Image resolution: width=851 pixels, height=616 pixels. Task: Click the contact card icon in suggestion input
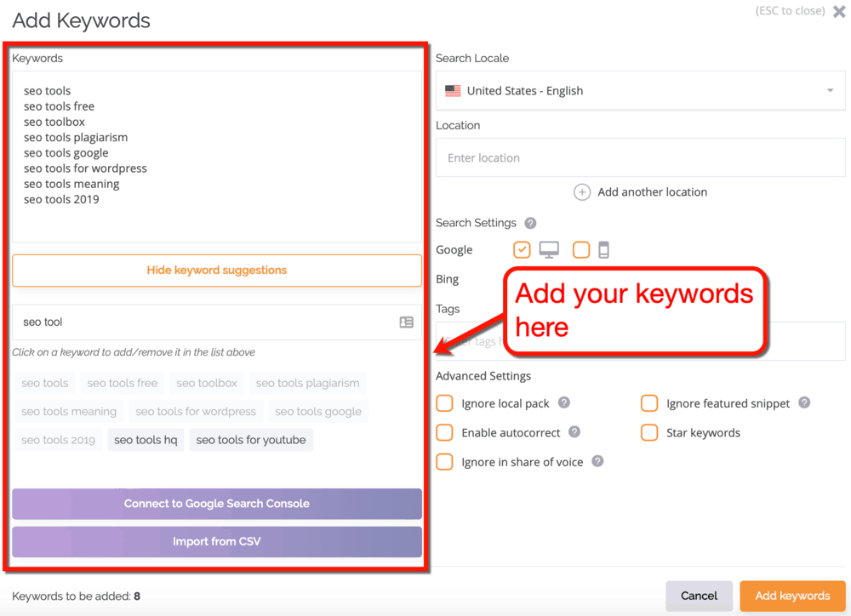coord(407,322)
